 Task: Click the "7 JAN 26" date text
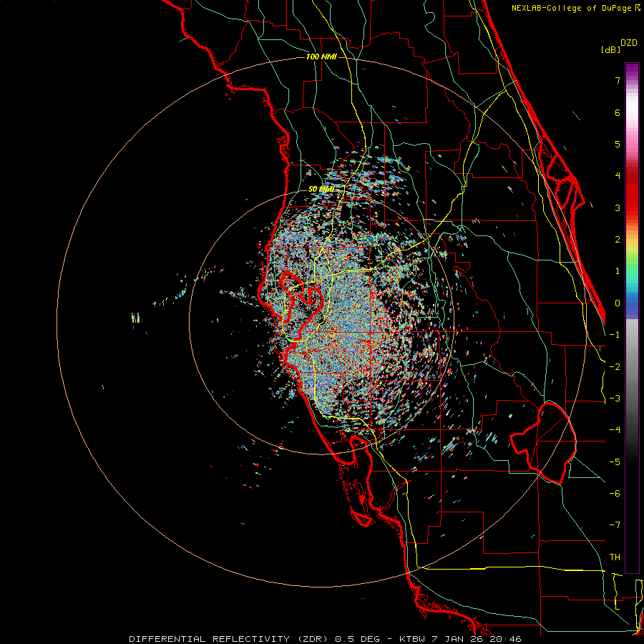tap(456, 639)
